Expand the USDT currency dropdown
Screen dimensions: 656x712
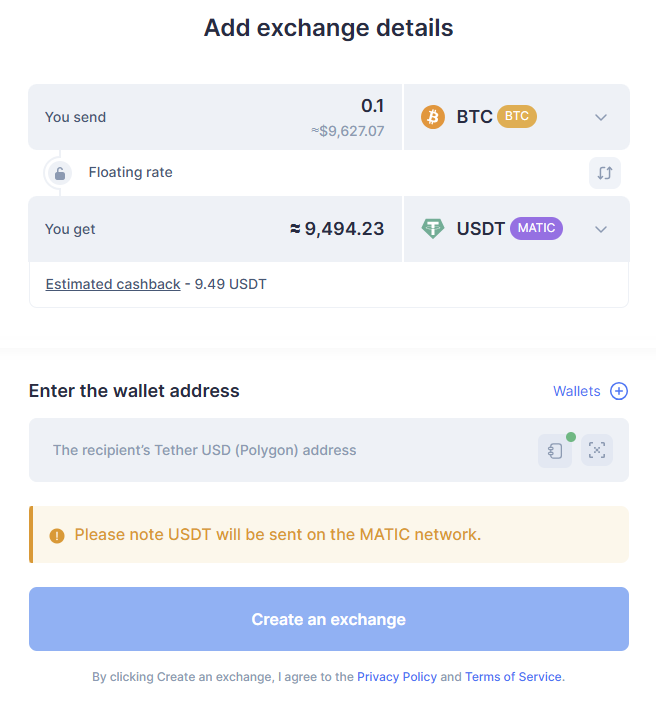point(601,229)
